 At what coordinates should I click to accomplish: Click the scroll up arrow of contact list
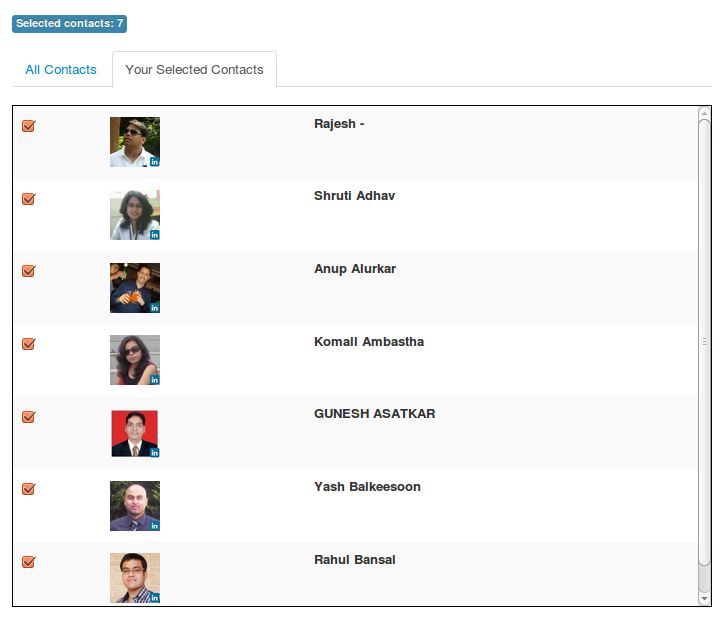coord(705,114)
